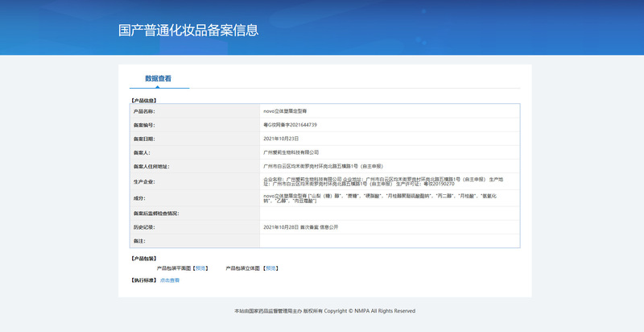The width and height of the screenshot is (644, 332).
Task: Select the manufacturer details in the 生产企业 row
Action: click(383, 181)
